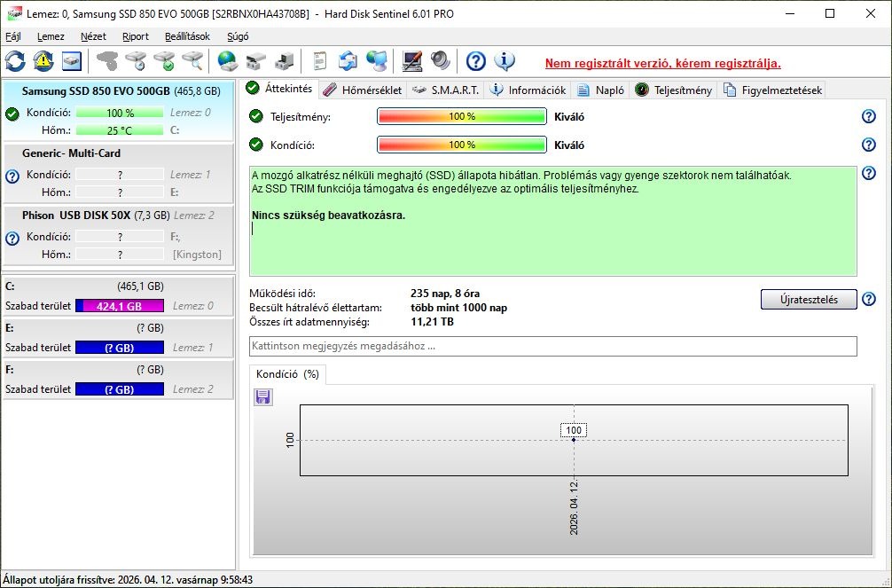Click the blue info bubble toolbar icon
Viewport: 892px width, 588px height.
tap(504, 61)
